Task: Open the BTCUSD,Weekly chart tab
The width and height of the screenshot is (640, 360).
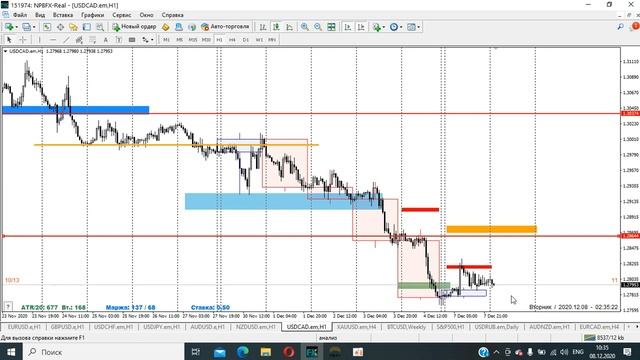Action: [x=407, y=327]
